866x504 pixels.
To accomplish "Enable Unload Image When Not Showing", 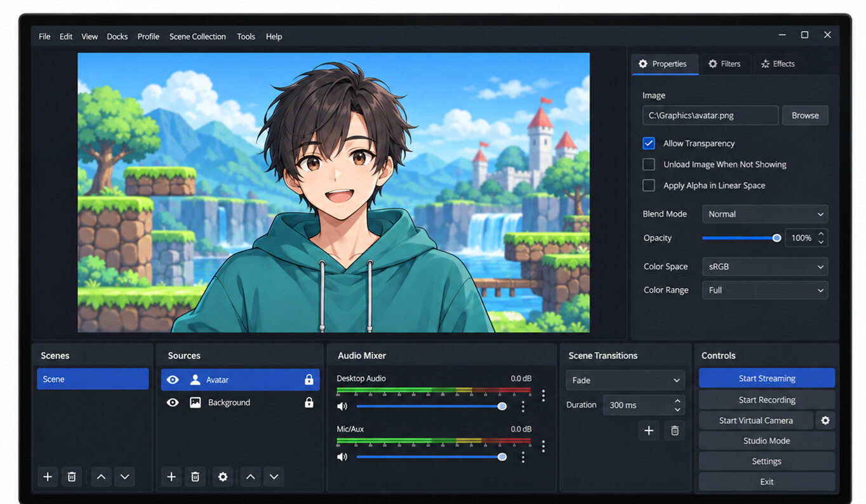I will tap(649, 164).
